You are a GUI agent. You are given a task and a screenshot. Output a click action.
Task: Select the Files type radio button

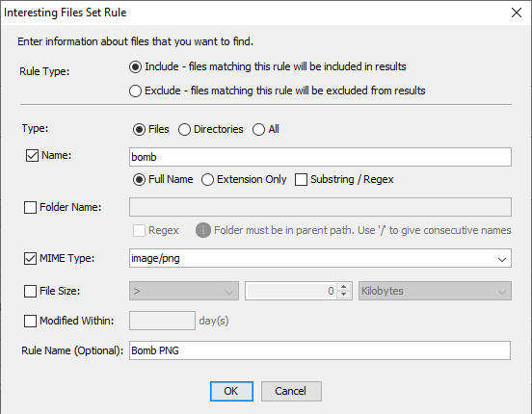tap(139, 130)
